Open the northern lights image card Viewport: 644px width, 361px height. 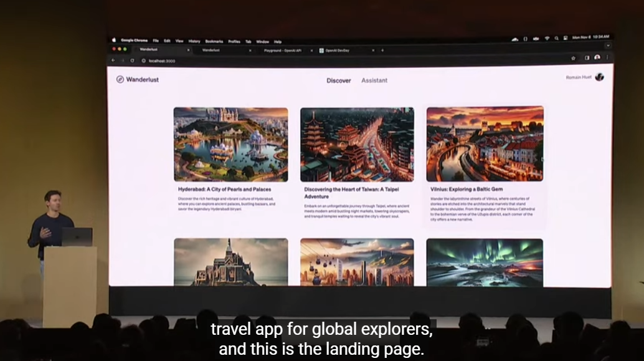coord(485,262)
